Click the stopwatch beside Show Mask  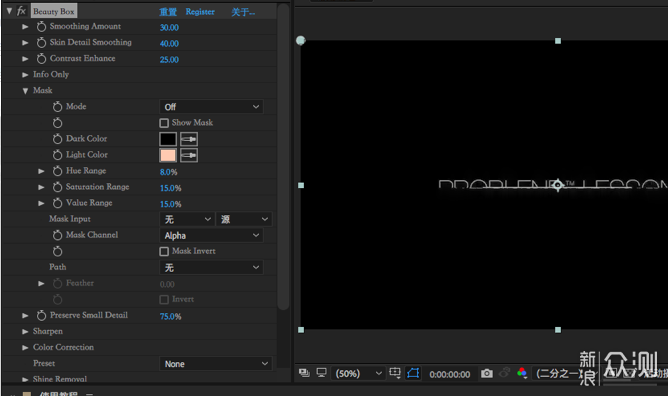[x=58, y=123]
